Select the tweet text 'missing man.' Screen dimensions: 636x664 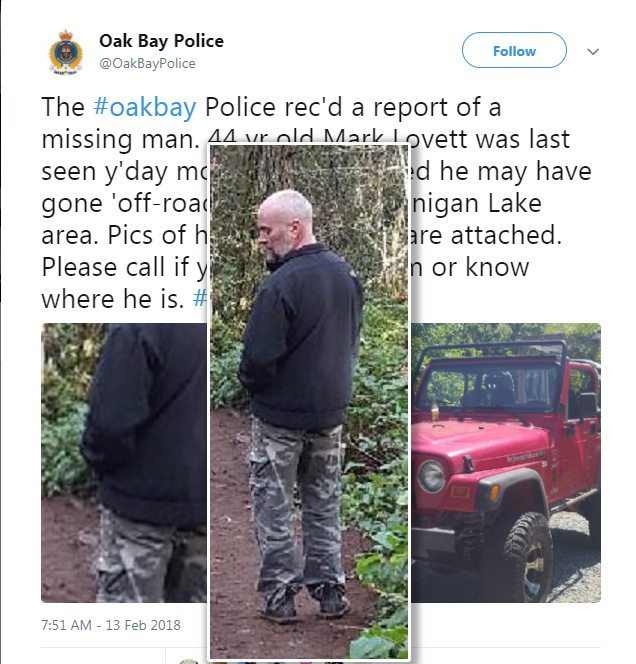coord(120,139)
